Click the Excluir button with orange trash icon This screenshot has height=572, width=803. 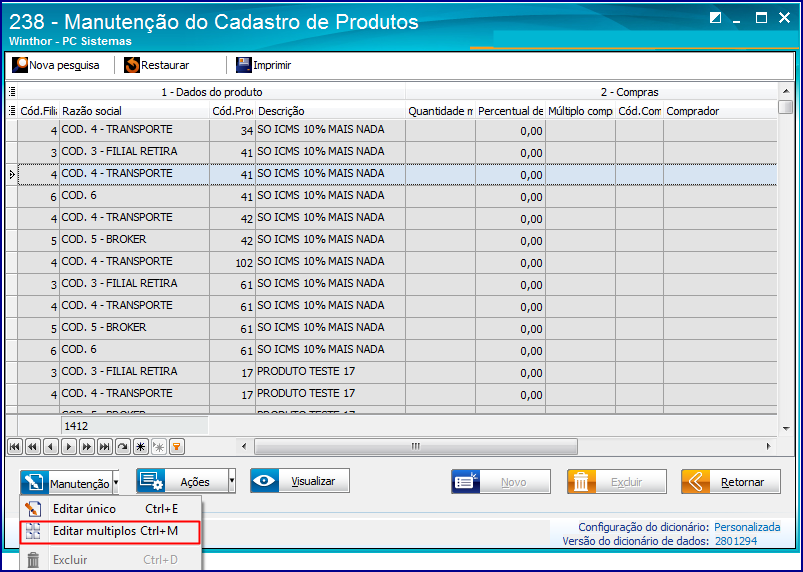[x=617, y=482]
